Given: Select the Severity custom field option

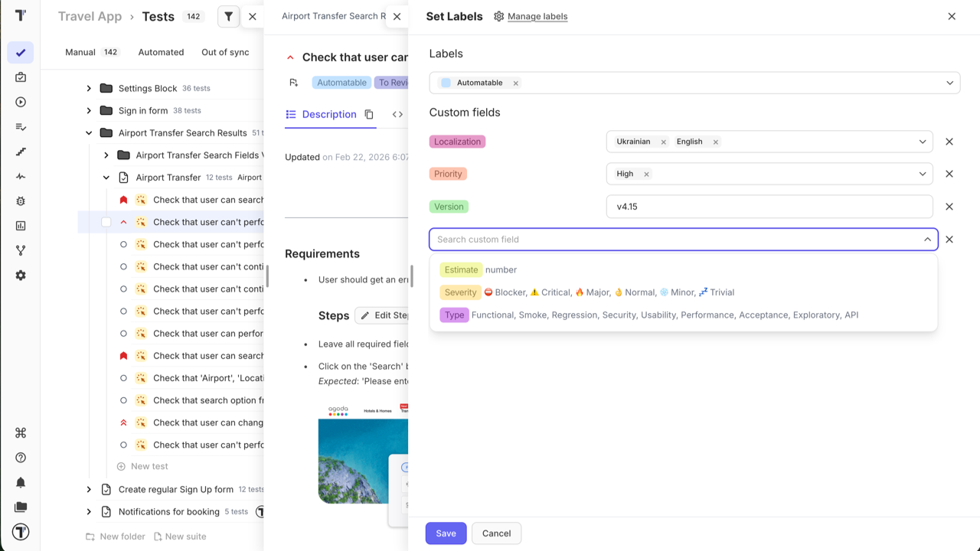Looking at the screenshot, I should [684, 292].
